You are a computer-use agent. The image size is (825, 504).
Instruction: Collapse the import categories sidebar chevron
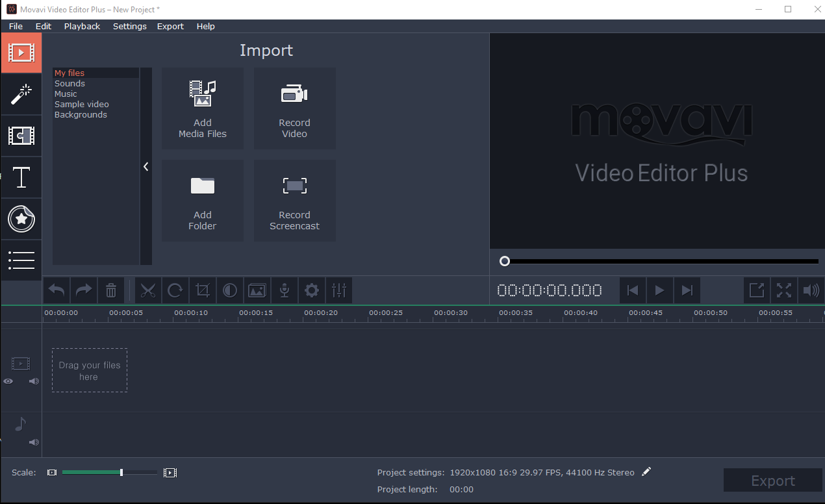[x=146, y=166]
